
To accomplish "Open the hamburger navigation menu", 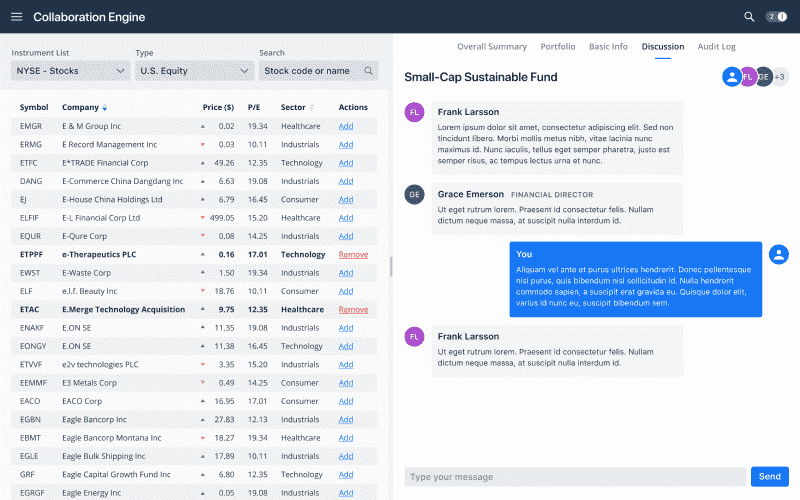I will [x=16, y=17].
